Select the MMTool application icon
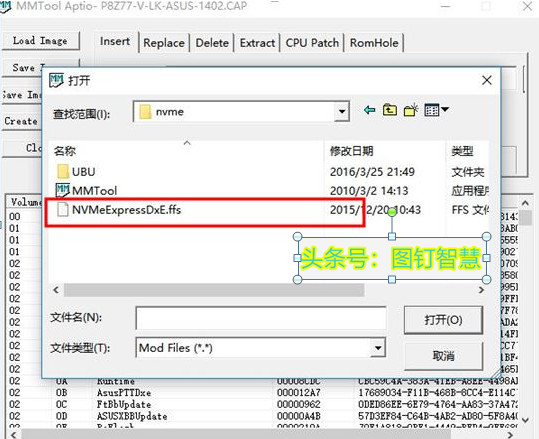The image size is (539, 439). click(63, 190)
